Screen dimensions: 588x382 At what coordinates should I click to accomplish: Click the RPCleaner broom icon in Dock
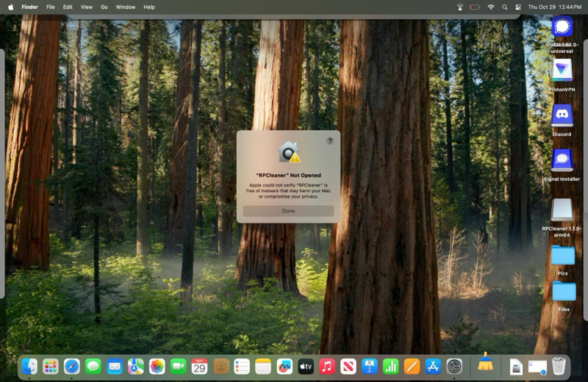(x=485, y=362)
